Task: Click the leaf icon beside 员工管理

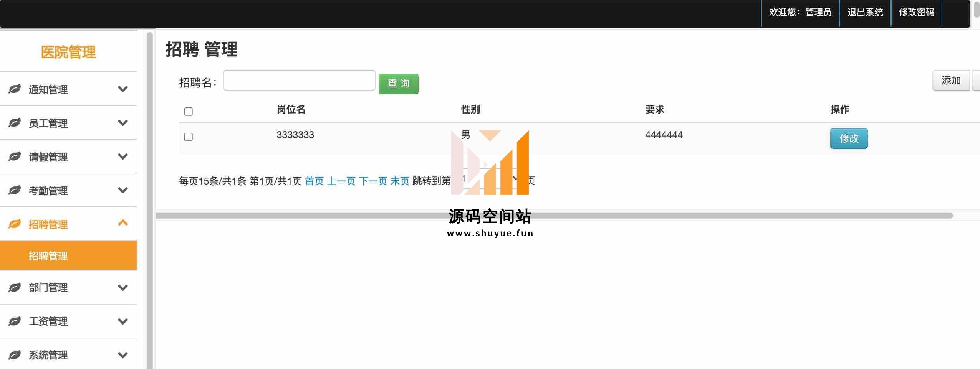Action: point(15,123)
